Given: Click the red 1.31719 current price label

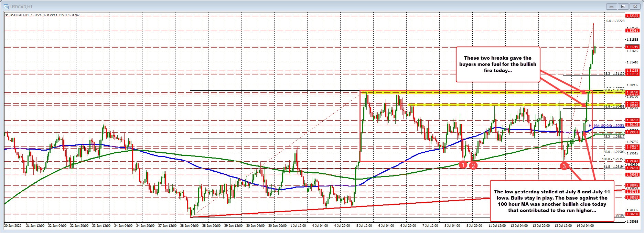Looking at the screenshot, I should click(x=633, y=47).
